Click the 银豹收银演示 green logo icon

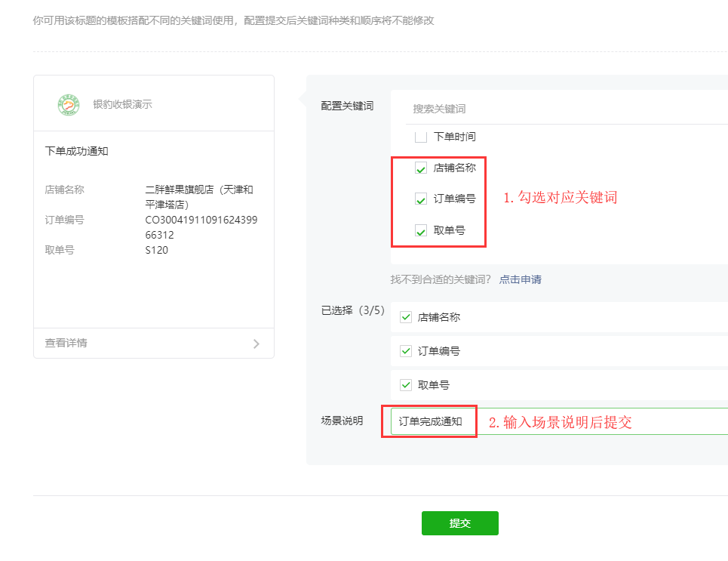tap(69, 105)
